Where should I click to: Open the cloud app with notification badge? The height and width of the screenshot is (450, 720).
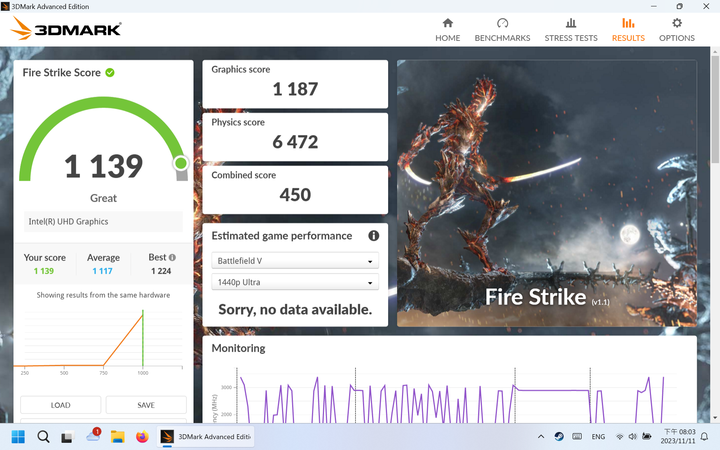93,435
